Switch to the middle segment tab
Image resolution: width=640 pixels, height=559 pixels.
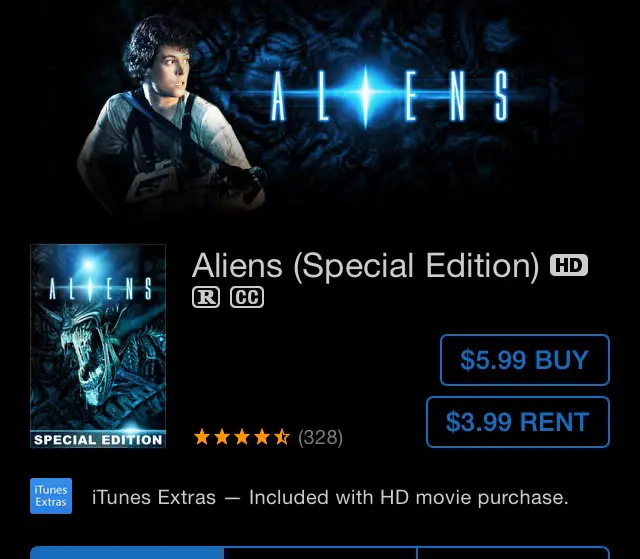[x=320, y=552]
